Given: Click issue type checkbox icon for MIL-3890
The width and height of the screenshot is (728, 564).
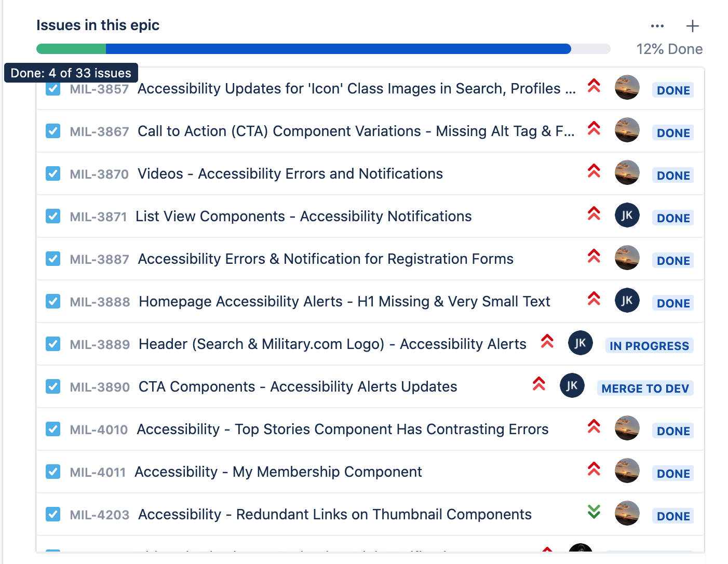Looking at the screenshot, I should (x=53, y=386).
